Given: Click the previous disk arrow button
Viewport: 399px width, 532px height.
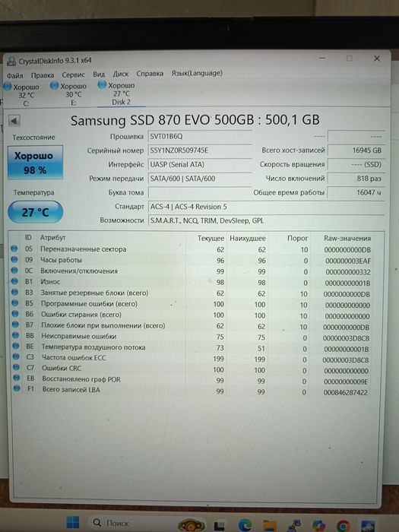Looking at the screenshot, I should [14, 120].
